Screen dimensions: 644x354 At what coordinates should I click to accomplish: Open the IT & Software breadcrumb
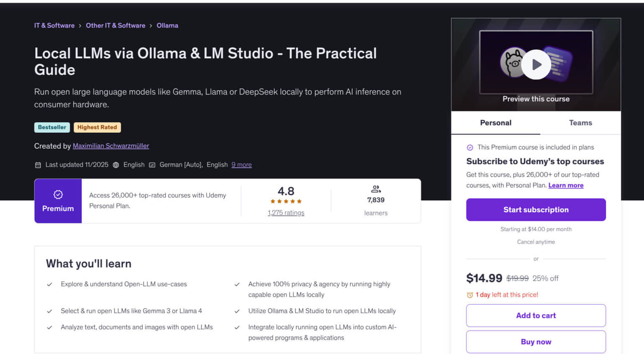(54, 25)
